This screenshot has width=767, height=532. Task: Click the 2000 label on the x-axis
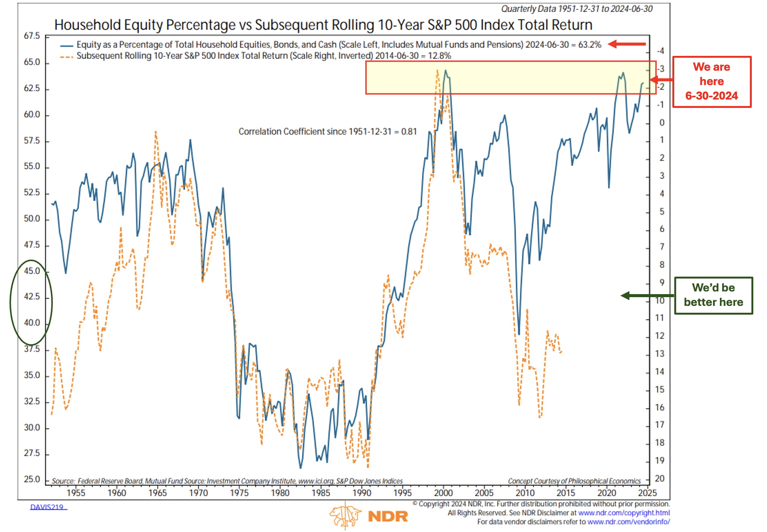444,493
